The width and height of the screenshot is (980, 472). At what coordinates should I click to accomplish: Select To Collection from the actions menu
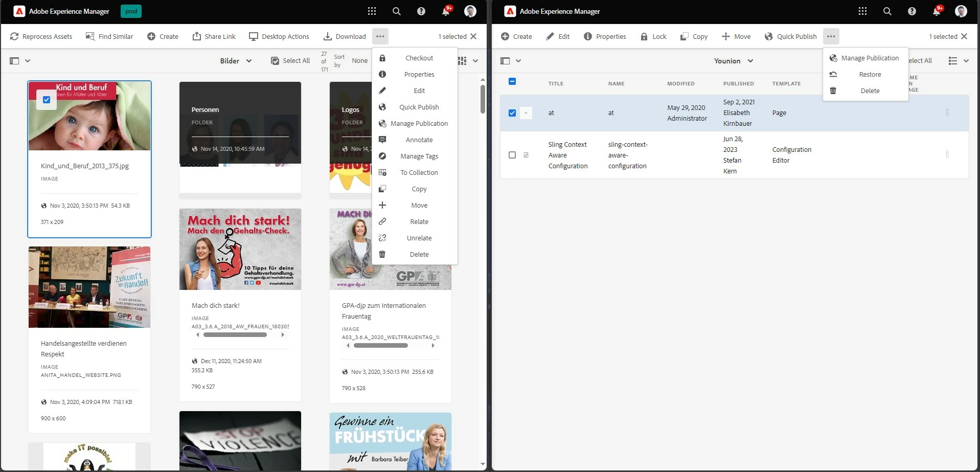(x=415, y=173)
